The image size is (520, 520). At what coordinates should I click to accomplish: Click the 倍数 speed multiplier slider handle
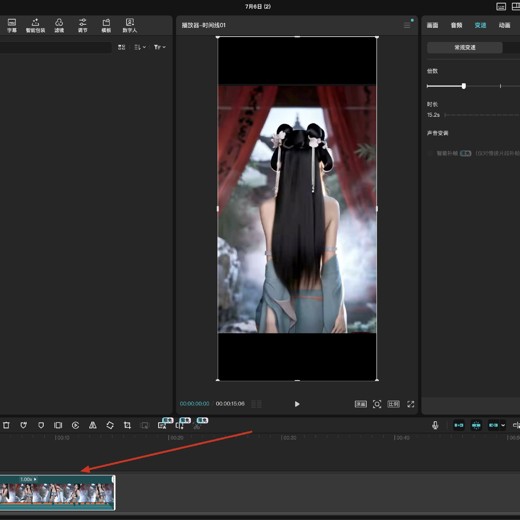(x=464, y=86)
